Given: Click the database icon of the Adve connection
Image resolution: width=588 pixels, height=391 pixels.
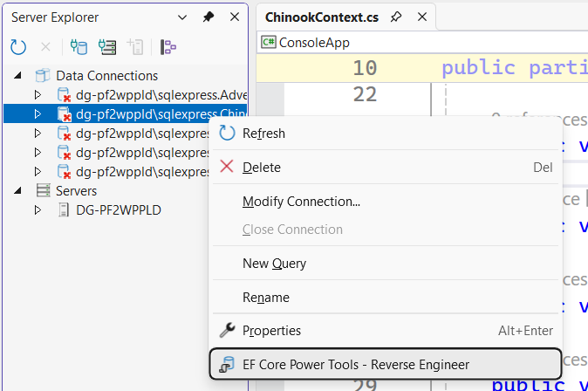Looking at the screenshot, I should 64,95.
